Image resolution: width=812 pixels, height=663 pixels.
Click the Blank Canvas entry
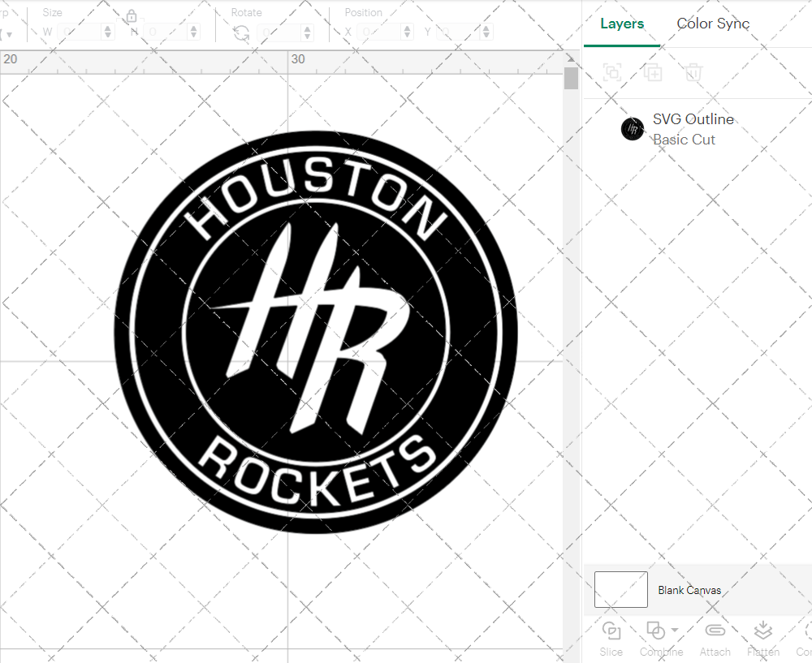[x=689, y=590]
